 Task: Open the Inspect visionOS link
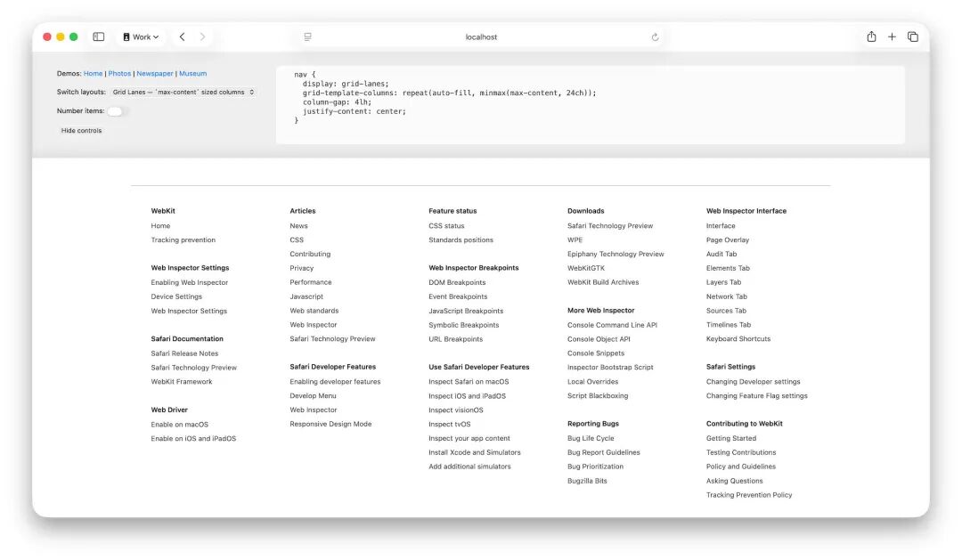tap(456, 410)
